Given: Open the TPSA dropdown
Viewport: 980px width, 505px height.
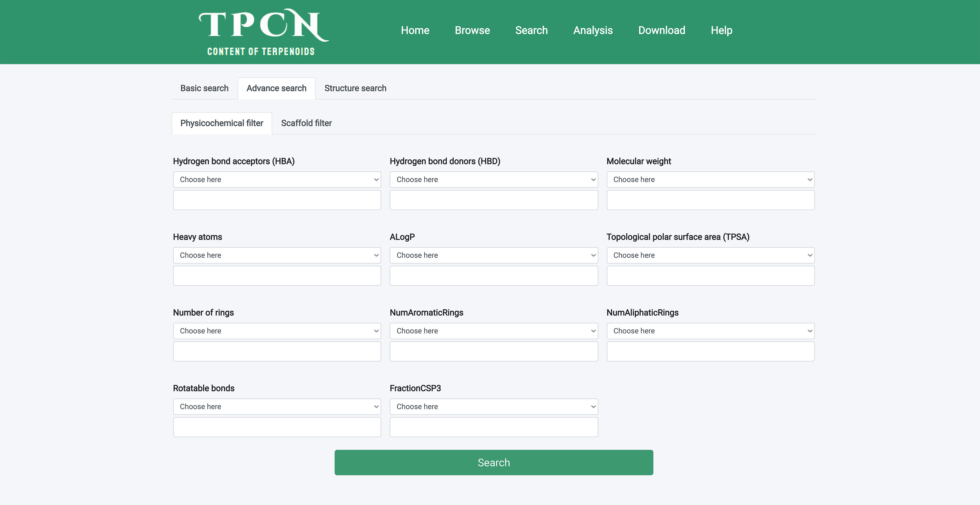Looking at the screenshot, I should coord(711,255).
